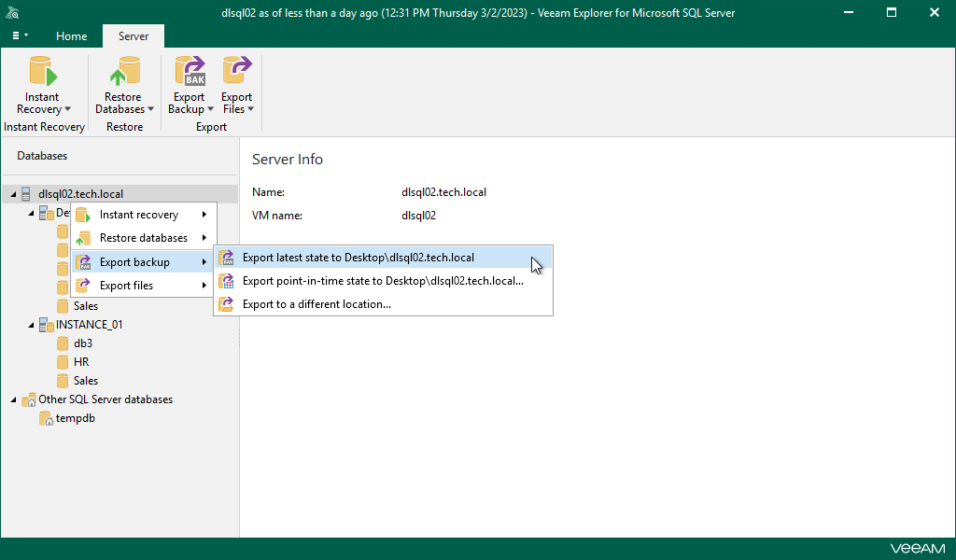Click the INSTANCE_01 server instance icon
956x560 pixels.
tap(46, 325)
